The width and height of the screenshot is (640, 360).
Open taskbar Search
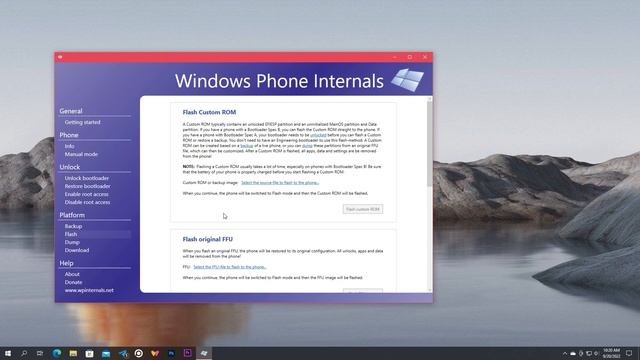click(24, 353)
